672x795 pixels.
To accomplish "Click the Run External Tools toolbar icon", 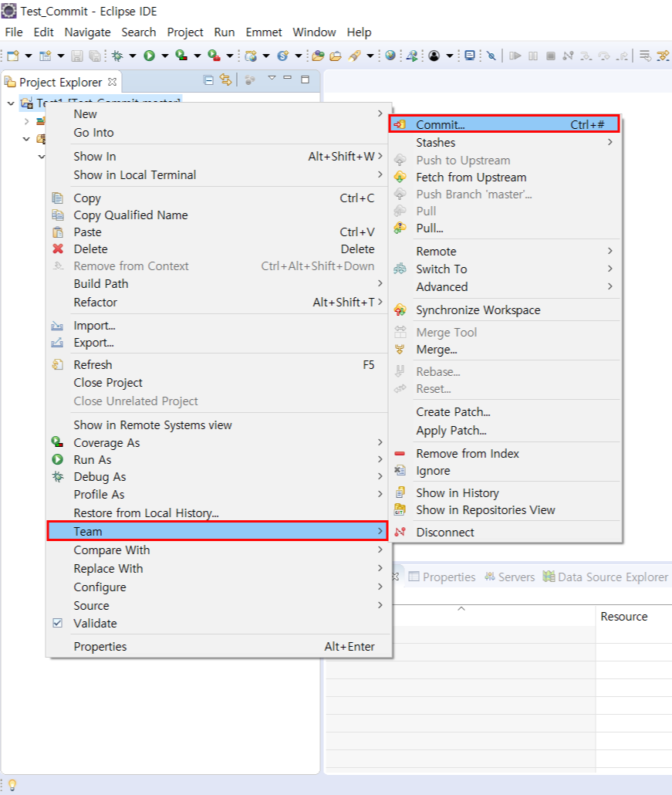I will tap(214, 56).
